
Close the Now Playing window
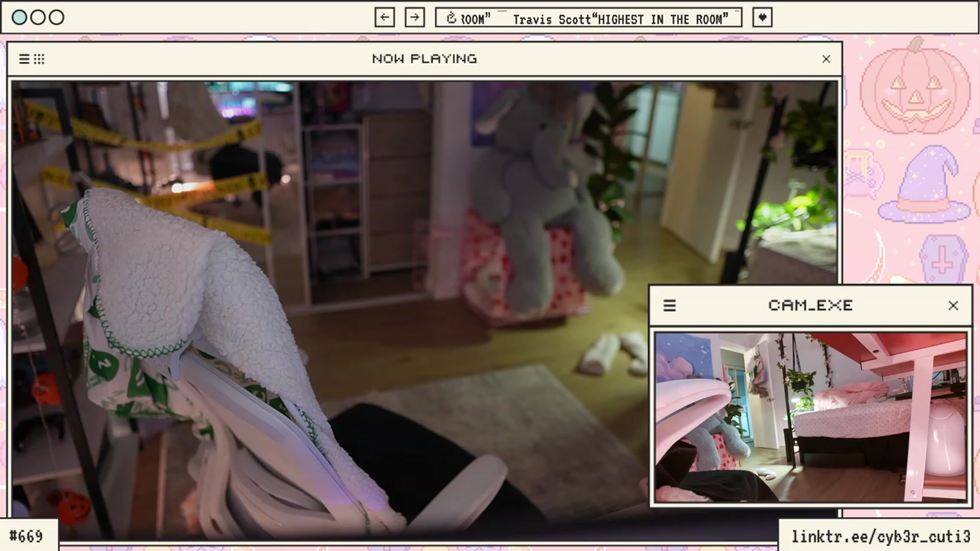coord(826,59)
